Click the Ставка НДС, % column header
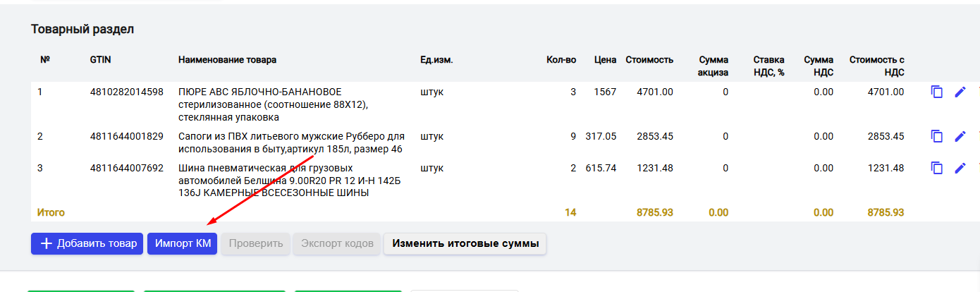Image resolution: width=980 pixels, height=292 pixels. [x=768, y=66]
